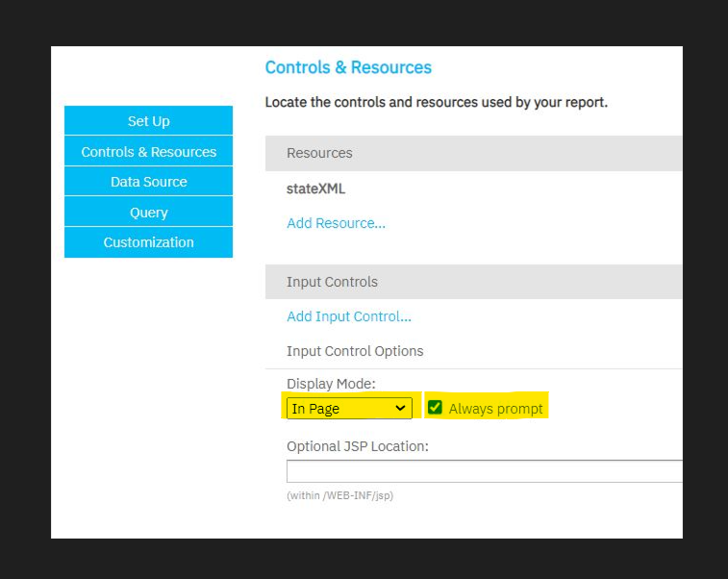Click the Add Input Control... link

tap(349, 316)
